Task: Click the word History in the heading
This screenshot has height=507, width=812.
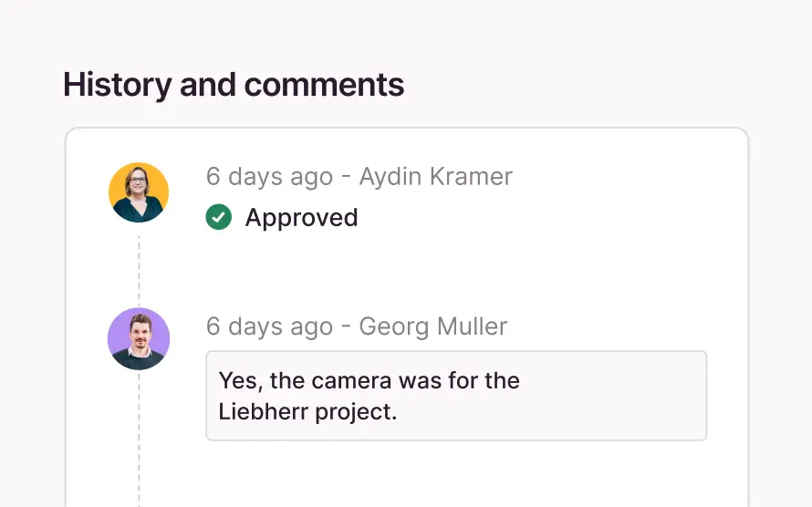Action: pos(118,85)
